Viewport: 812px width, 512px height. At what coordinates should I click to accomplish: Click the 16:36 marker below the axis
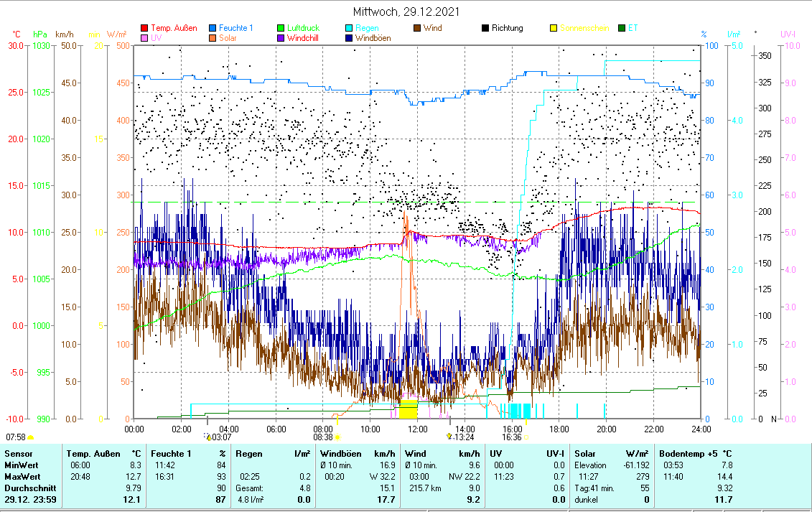511,437
